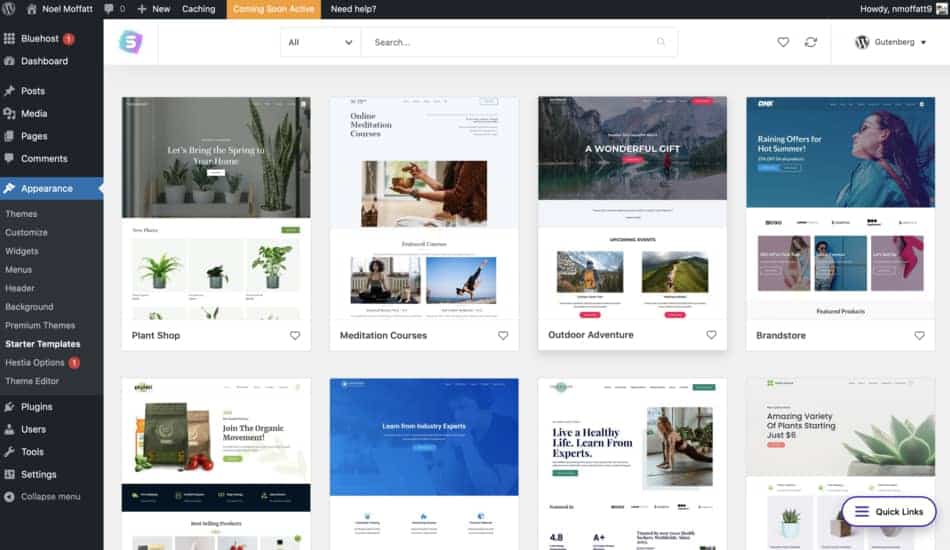950x550 pixels.
Task: Click the Bluehost grid icon in sidebar
Action: point(9,38)
